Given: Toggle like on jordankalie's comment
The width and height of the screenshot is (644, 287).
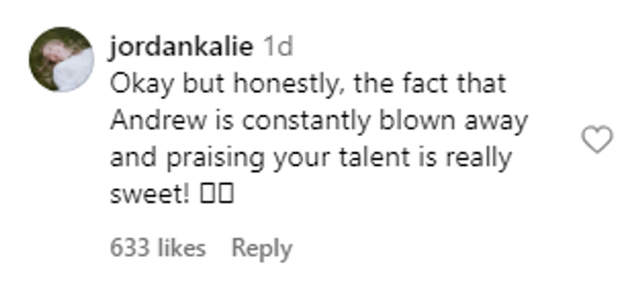Looking at the screenshot, I should click(x=597, y=140).
